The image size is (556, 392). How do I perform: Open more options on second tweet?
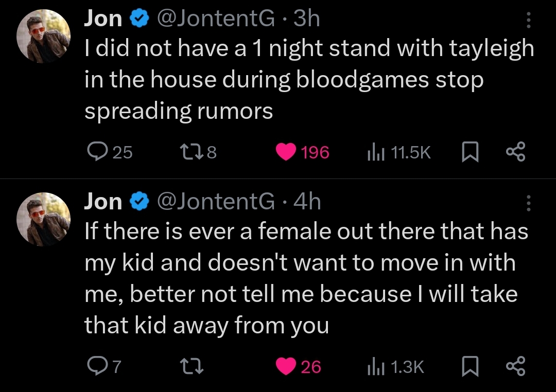click(x=528, y=203)
